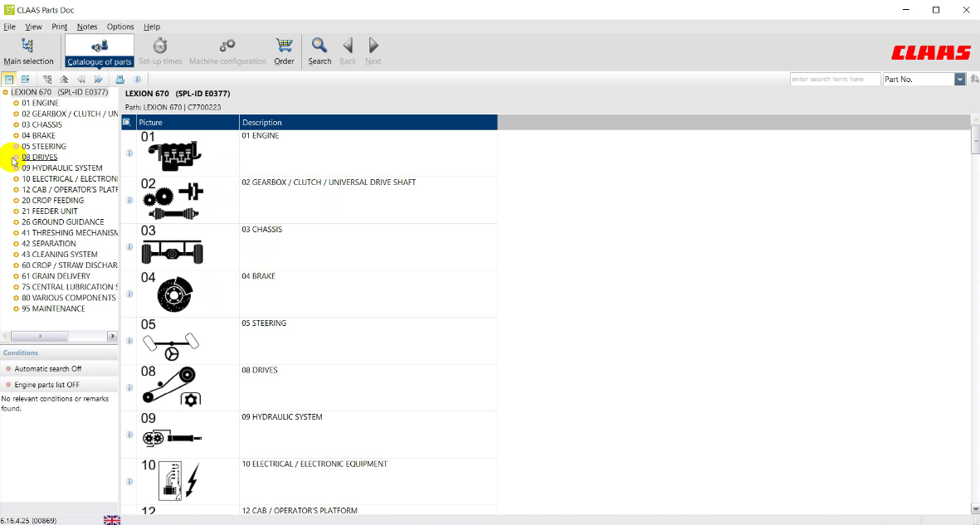Image resolution: width=980 pixels, height=525 pixels.
Task: Click the search term input field
Action: pyautogui.click(x=835, y=80)
